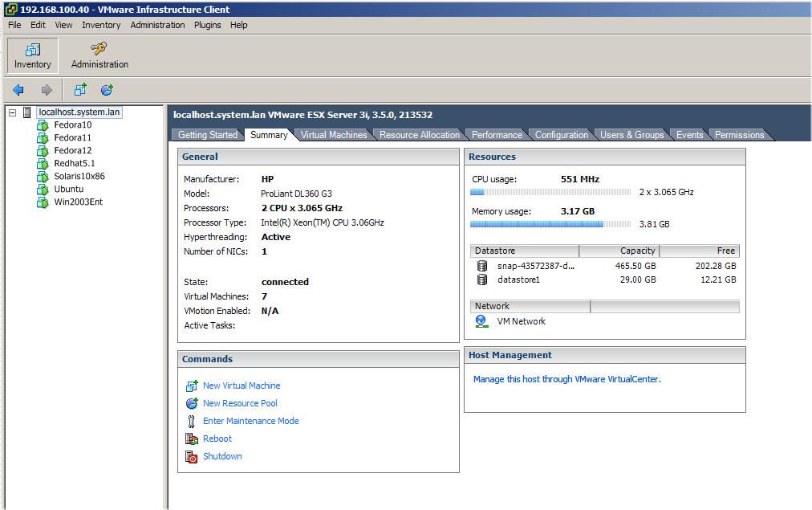The width and height of the screenshot is (812, 510).
Task: Go back with the blue left arrow
Action: (x=18, y=90)
